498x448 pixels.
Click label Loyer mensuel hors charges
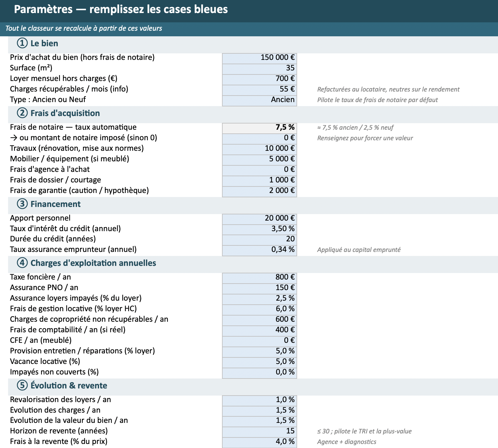(x=64, y=78)
